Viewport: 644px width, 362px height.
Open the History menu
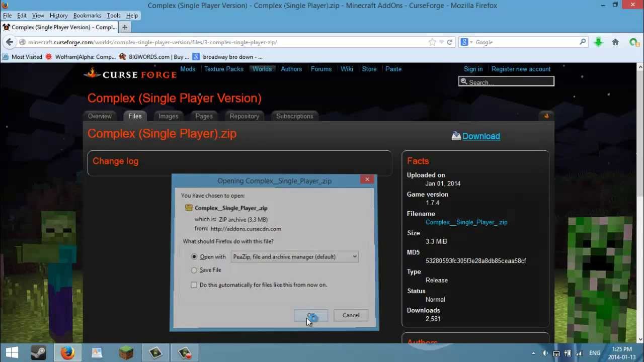tap(58, 16)
